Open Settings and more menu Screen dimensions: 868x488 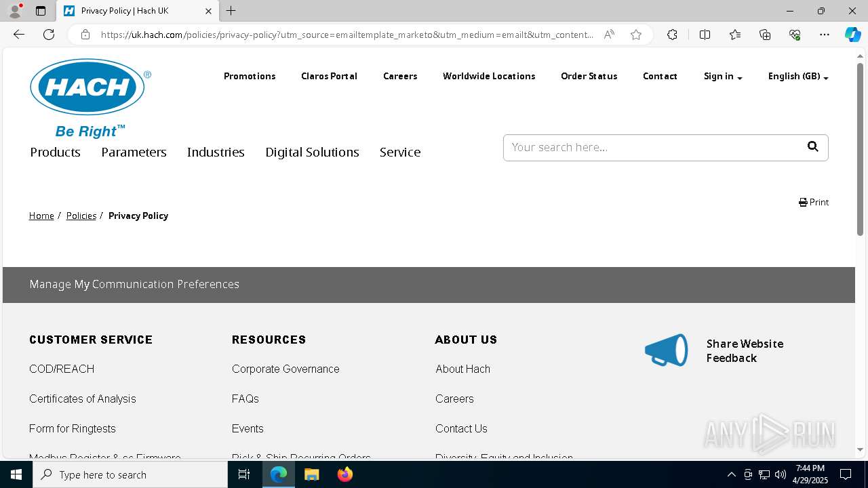(x=825, y=35)
